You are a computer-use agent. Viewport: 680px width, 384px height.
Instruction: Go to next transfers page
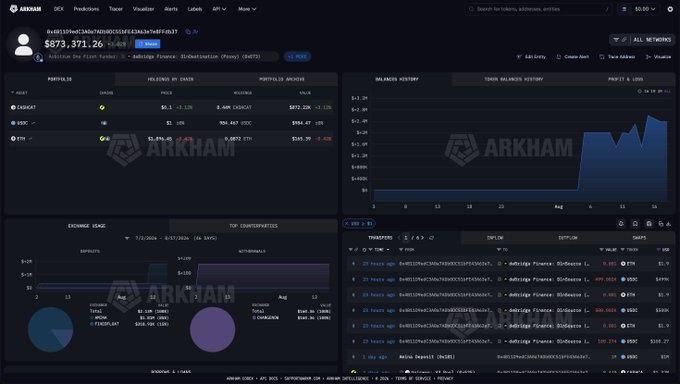click(x=422, y=238)
